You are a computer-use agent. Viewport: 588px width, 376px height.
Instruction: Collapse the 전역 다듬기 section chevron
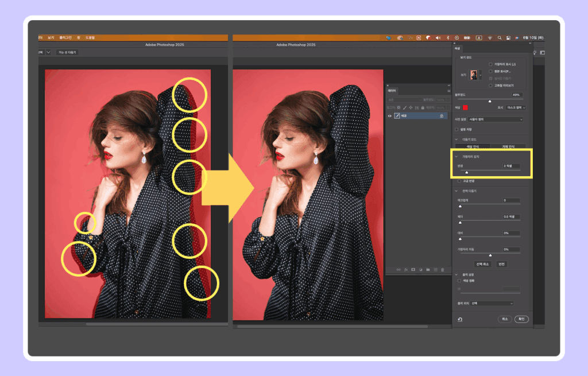tap(457, 191)
